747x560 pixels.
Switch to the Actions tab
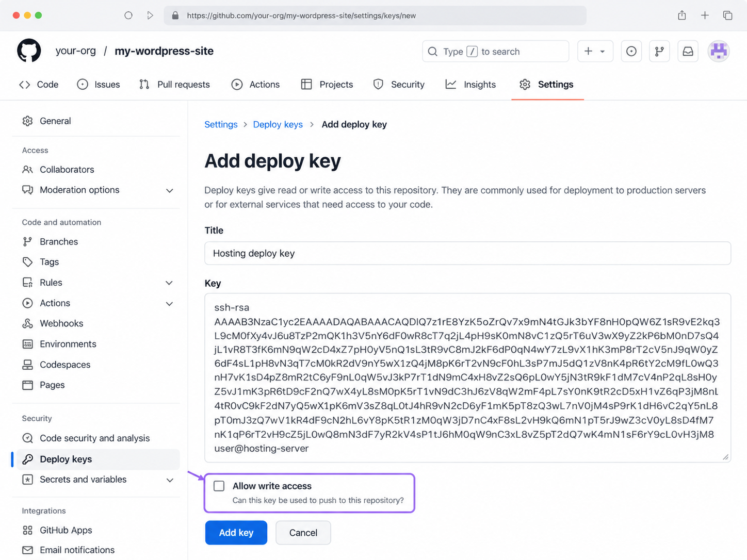tap(255, 85)
